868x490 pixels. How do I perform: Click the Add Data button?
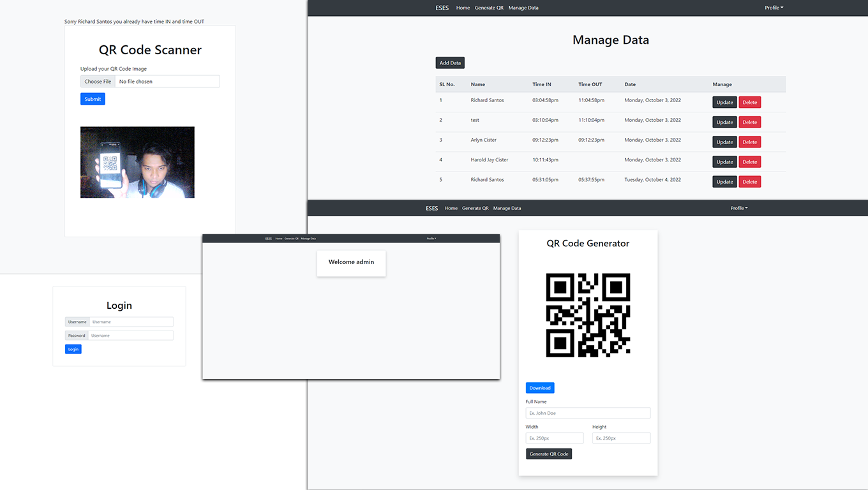(x=450, y=63)
